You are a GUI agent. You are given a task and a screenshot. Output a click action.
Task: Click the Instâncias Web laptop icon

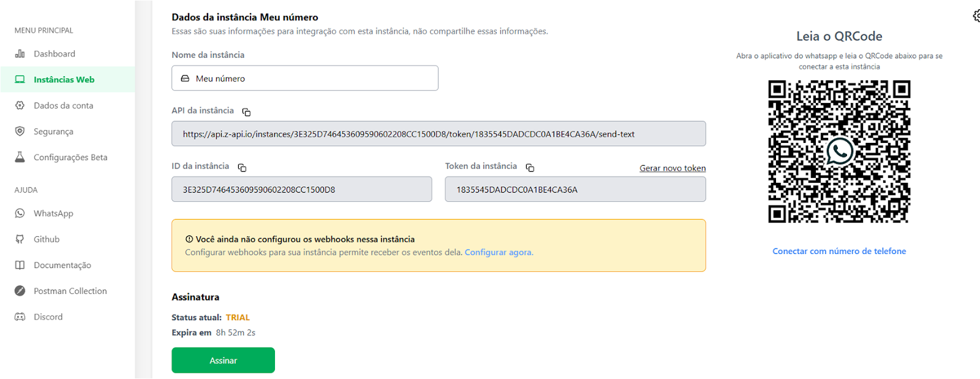[20, 80]
